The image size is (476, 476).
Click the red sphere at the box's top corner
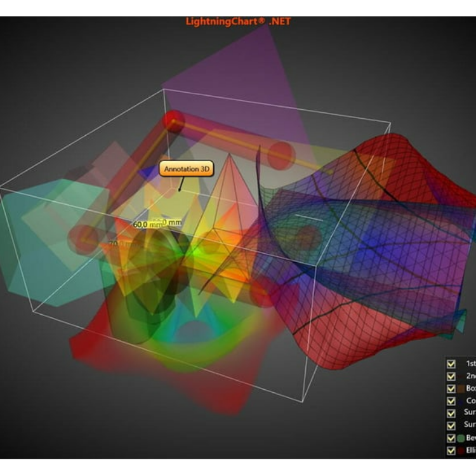pos(173,121)
